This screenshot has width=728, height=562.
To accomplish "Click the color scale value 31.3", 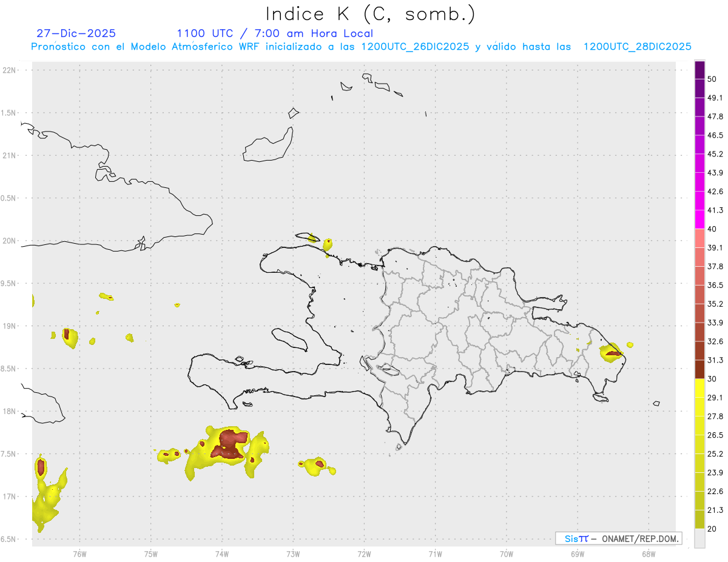I will tap(715, 360).
